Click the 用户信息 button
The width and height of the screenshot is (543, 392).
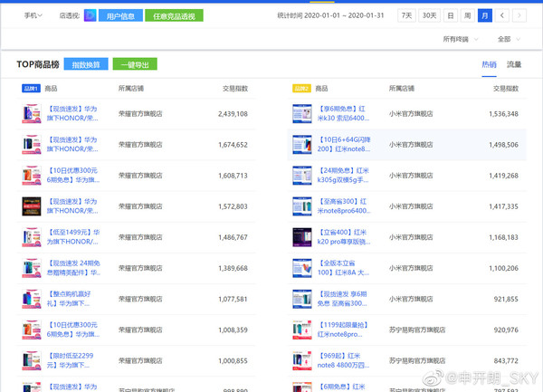119,15
